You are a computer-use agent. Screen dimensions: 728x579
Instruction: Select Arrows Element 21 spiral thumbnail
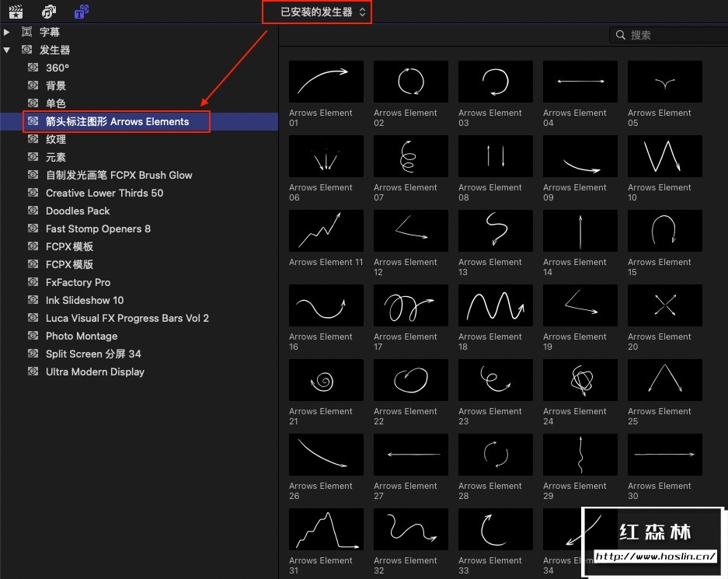[326, 380]
